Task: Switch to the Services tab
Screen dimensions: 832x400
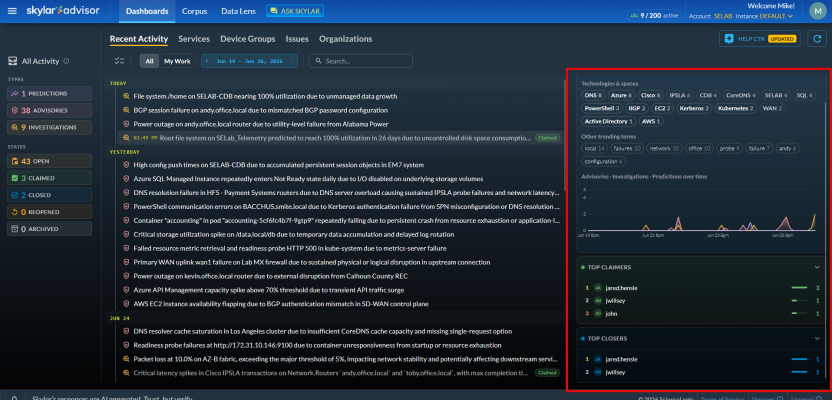Action: click(194, 39)
